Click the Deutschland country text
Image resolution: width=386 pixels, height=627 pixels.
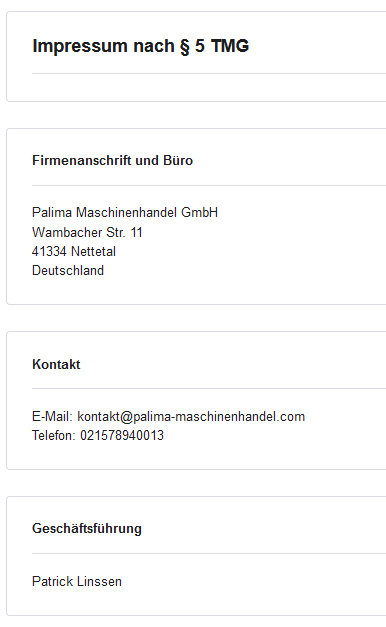68,270
